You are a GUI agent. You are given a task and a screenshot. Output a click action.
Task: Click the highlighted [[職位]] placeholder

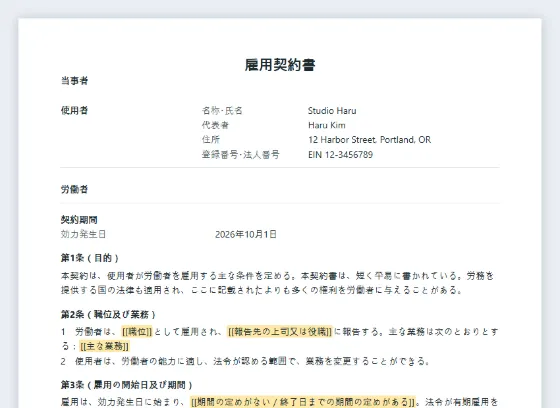pos(137,332)
